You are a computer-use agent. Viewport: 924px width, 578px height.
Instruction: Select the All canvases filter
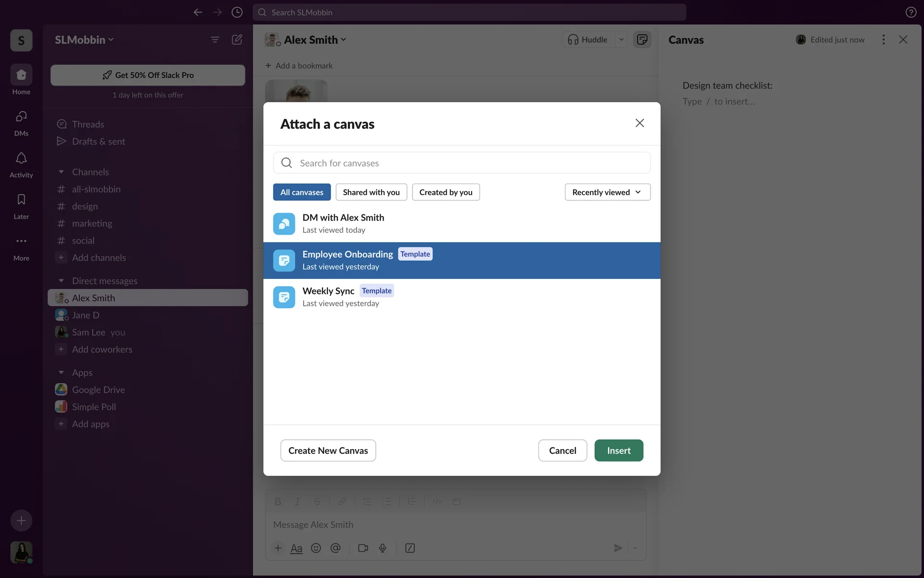[x=302, y=192]
